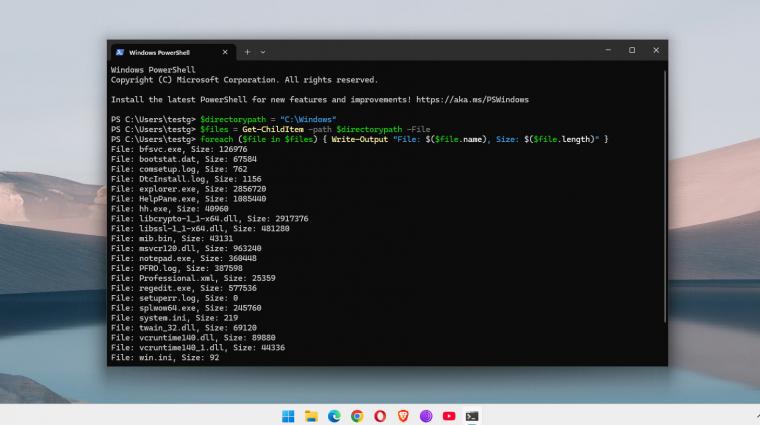760x425 pixels.
Task: Click the output line for bootstat.dat
Action: (x=184, y=159)
